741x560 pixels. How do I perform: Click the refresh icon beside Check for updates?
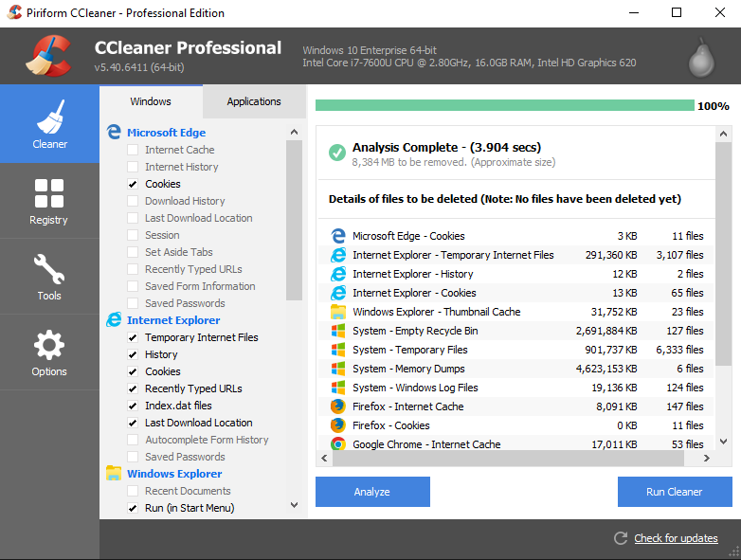click(x=621, y=538)
